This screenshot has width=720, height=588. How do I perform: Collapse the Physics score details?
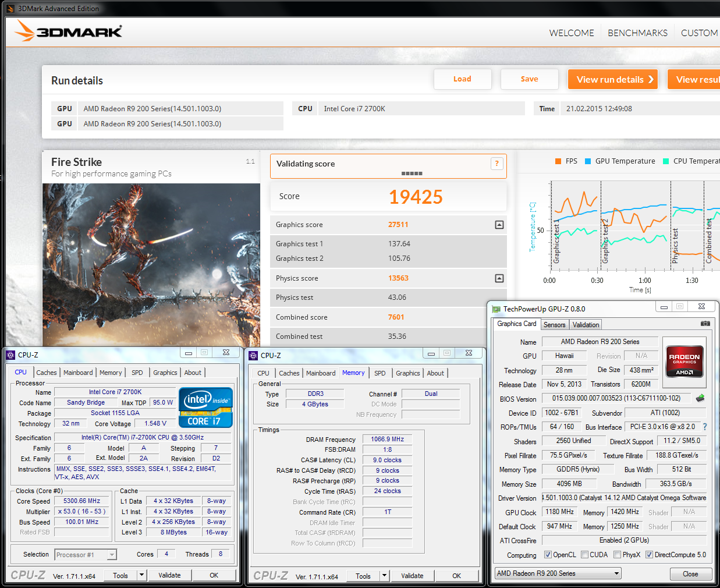(x=499, y=278)
